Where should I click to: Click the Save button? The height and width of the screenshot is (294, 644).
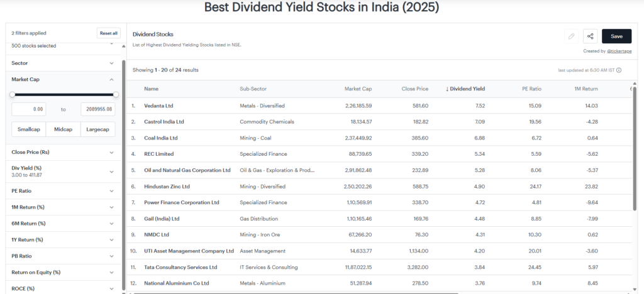(616, 36)
